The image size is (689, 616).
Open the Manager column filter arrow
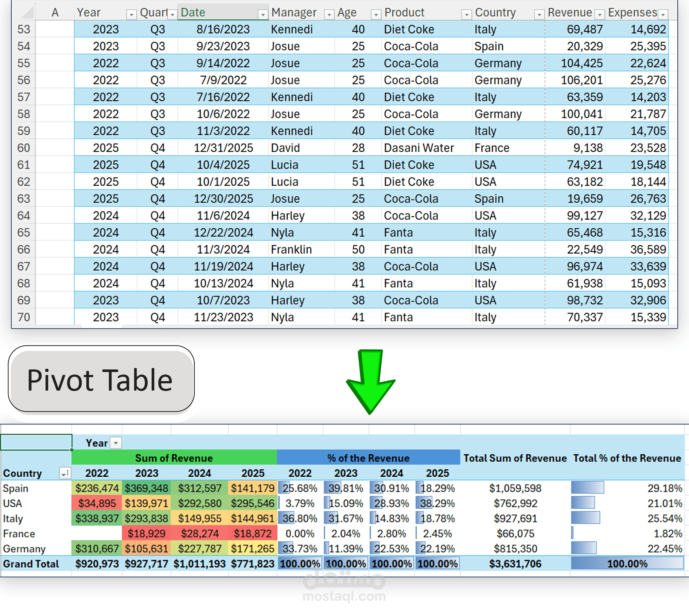(329, 14)
